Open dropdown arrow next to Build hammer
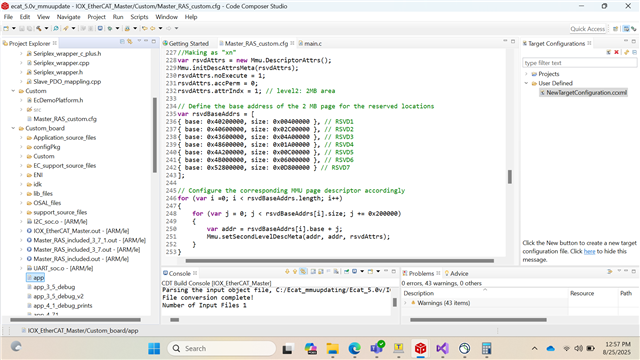 click(x=47, y=28)
